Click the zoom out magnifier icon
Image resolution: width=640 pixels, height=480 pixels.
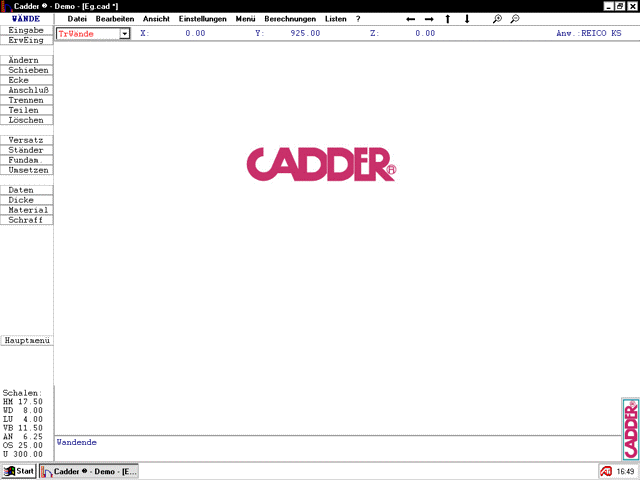[x=515, y=19]
